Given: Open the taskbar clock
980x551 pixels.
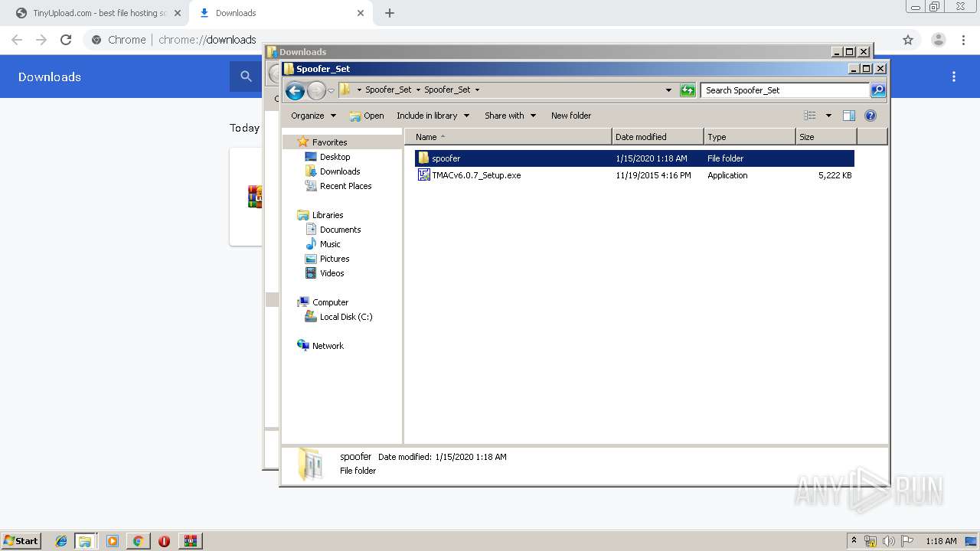Looking at the screenshot, I should 941,541.
